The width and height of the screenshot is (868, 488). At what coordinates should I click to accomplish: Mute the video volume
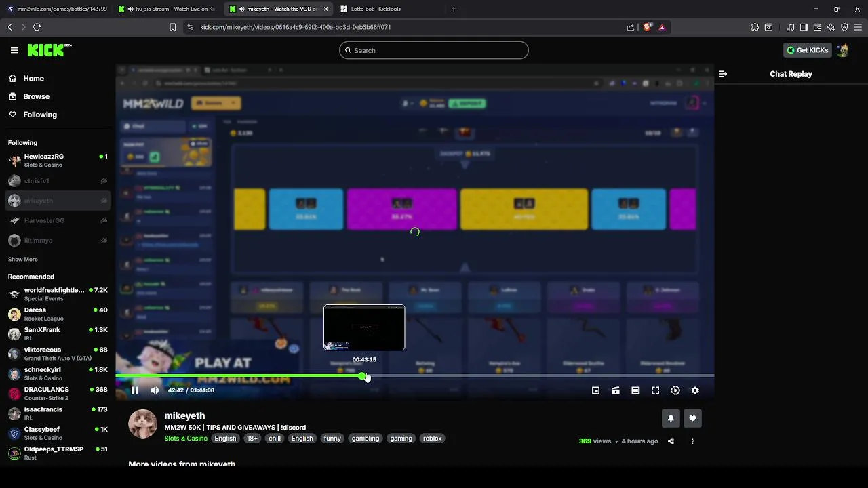155,390
